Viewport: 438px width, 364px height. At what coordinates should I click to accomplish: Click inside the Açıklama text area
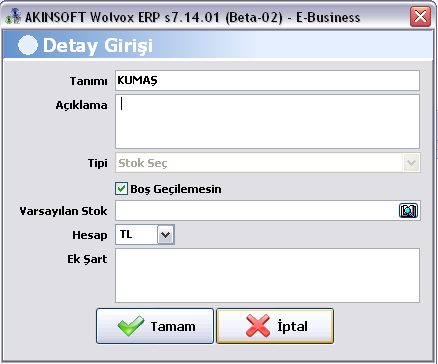coord(267,121)
